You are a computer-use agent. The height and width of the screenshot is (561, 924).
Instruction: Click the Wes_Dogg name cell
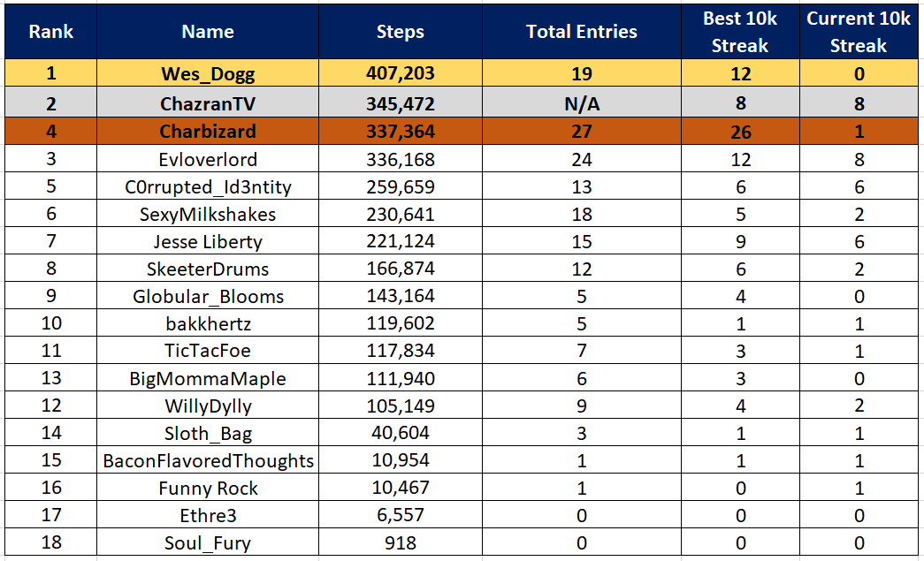click(x=208, y=73)
